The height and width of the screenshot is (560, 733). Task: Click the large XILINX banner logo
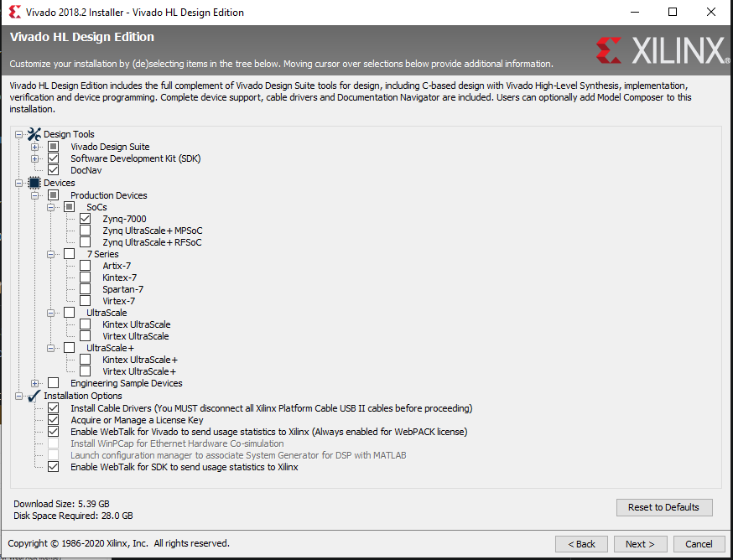(663, 50)
